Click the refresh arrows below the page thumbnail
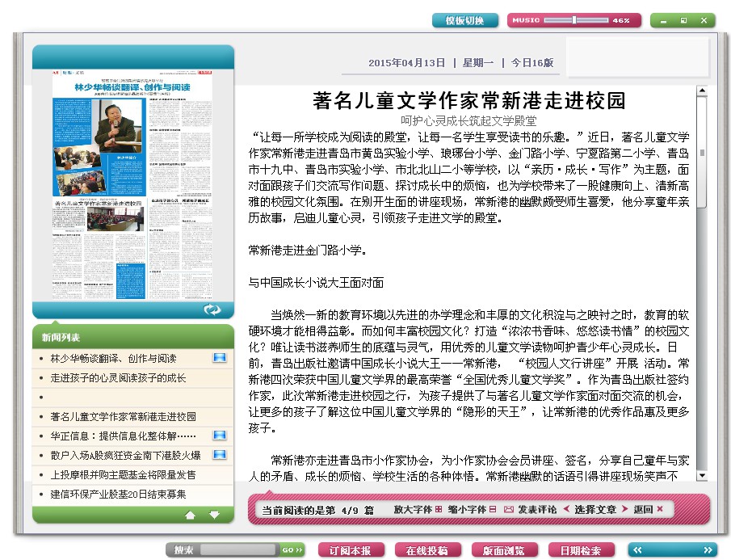 pos(212,309)
